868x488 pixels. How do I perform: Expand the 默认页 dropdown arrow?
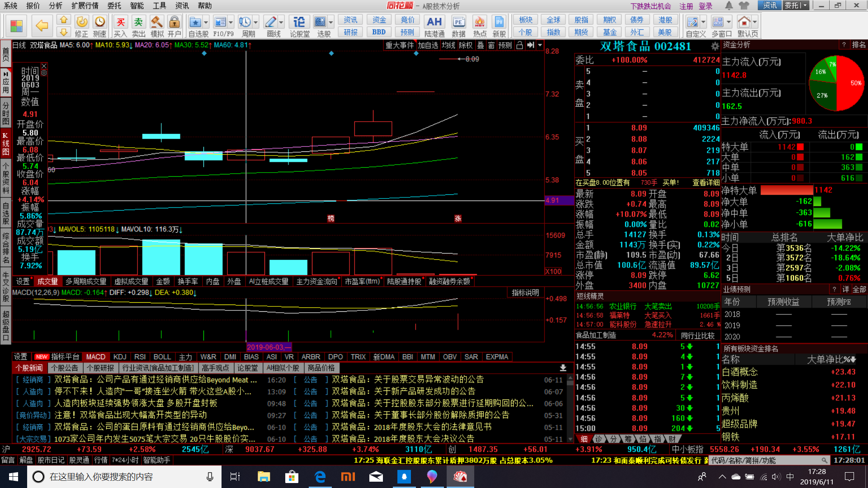tap(755, 22)
